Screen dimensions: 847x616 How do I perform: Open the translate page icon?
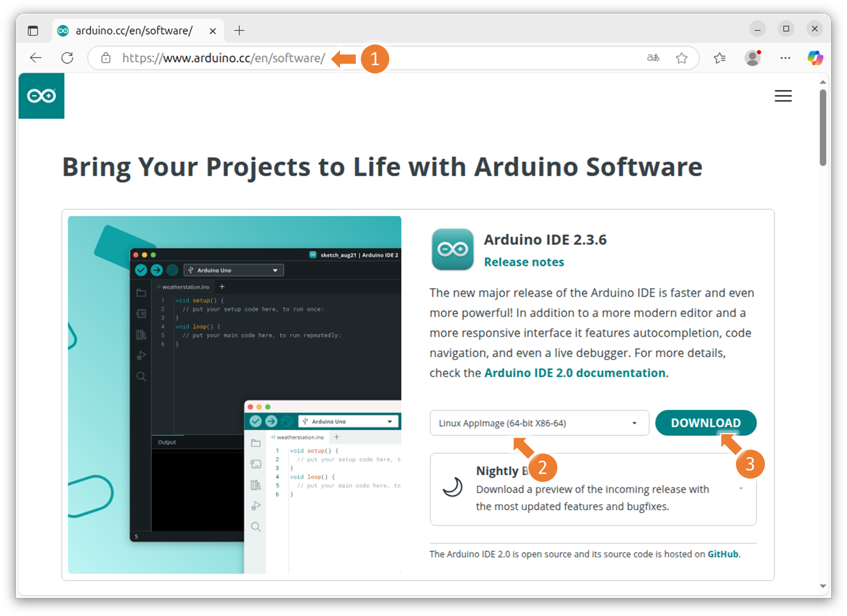coord(653,58)
